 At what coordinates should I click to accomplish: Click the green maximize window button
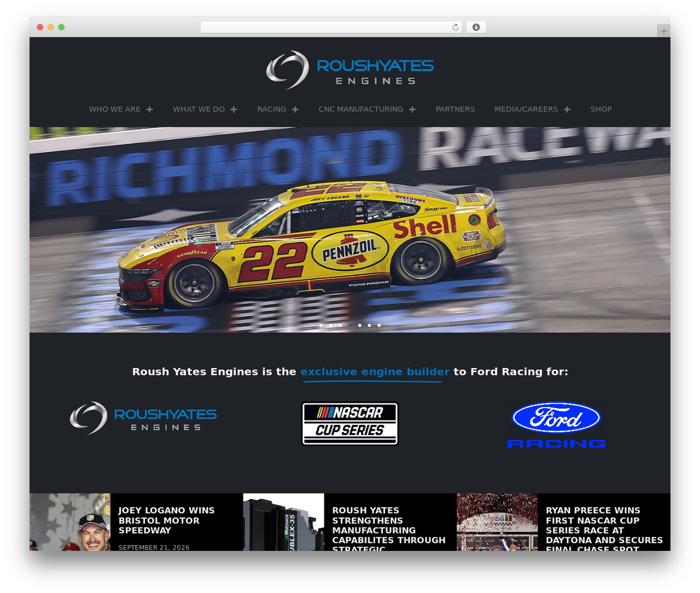[x=61, y=27]
